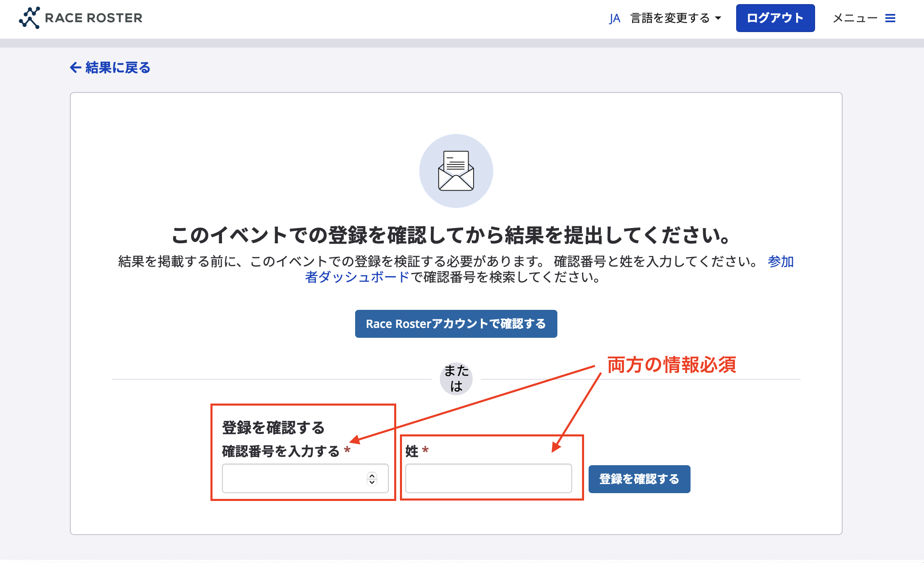The width and height of the screenshot is (924, 563).
Task: Go back via 結果に戻る link
Action: point(110,67)
